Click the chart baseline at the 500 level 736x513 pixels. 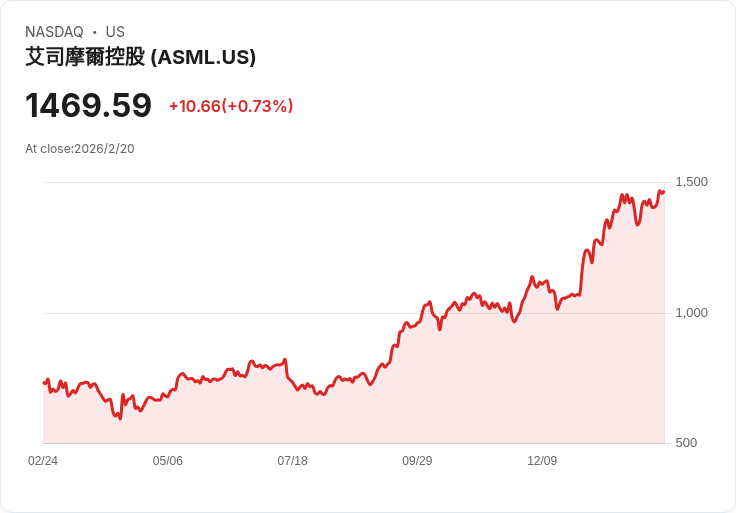354,443
